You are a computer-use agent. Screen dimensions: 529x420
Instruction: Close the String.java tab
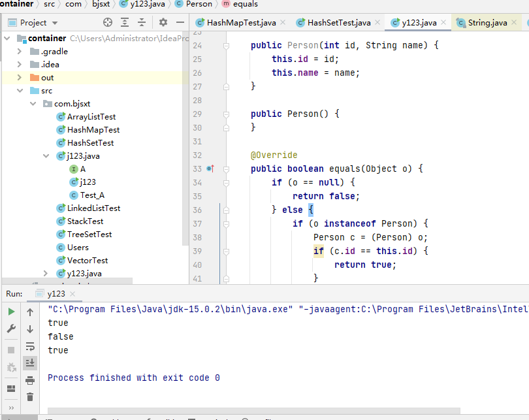click(x=514, y=22)
